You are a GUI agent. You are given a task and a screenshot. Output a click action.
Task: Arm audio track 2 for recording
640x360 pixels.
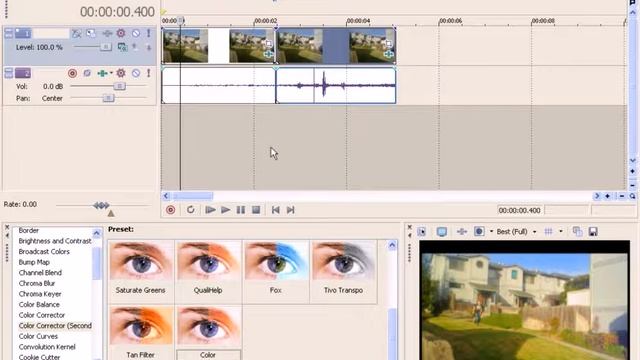click(x=72, y=73)
